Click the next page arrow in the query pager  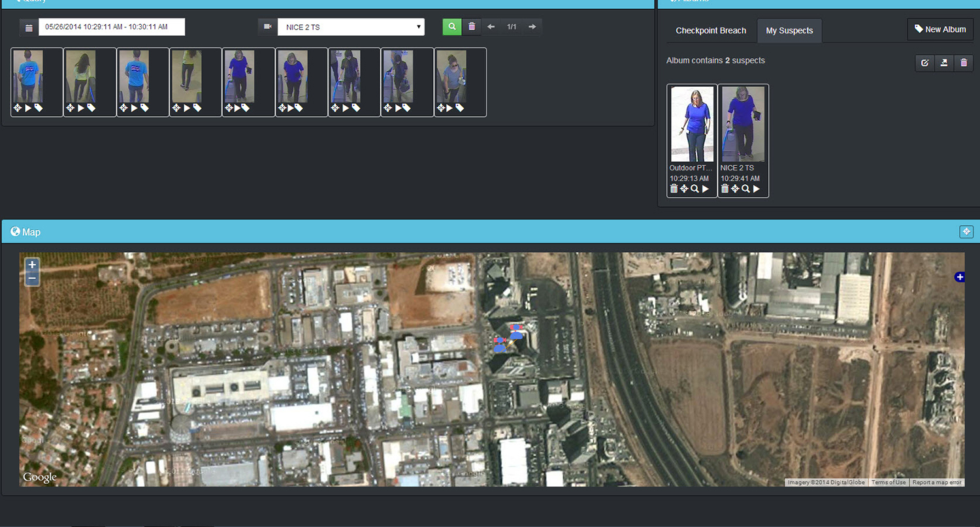[532, 27]
